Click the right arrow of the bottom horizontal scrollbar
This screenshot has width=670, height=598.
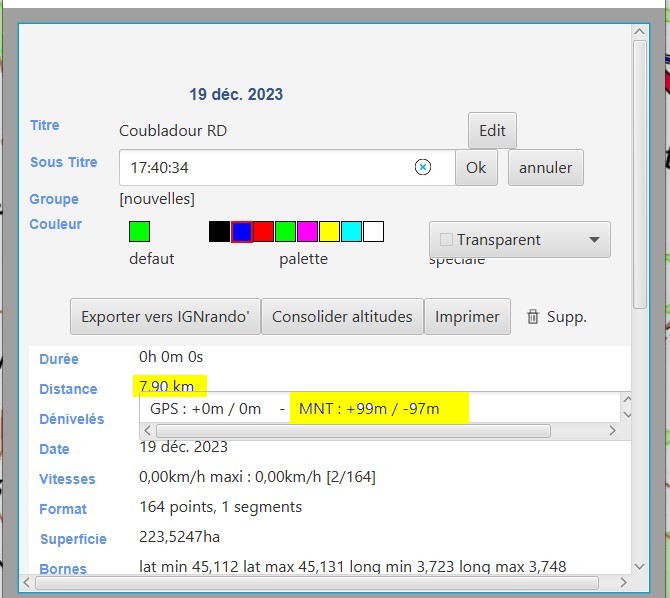coord(622,582)
